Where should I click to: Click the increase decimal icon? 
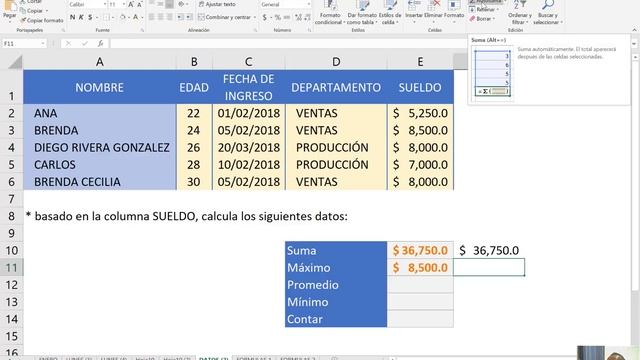pyautogui.click(x=298, y=17)
